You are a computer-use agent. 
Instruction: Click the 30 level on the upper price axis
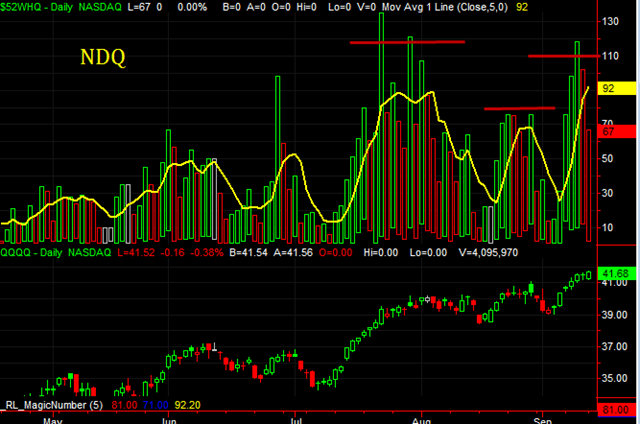point(607,193)
